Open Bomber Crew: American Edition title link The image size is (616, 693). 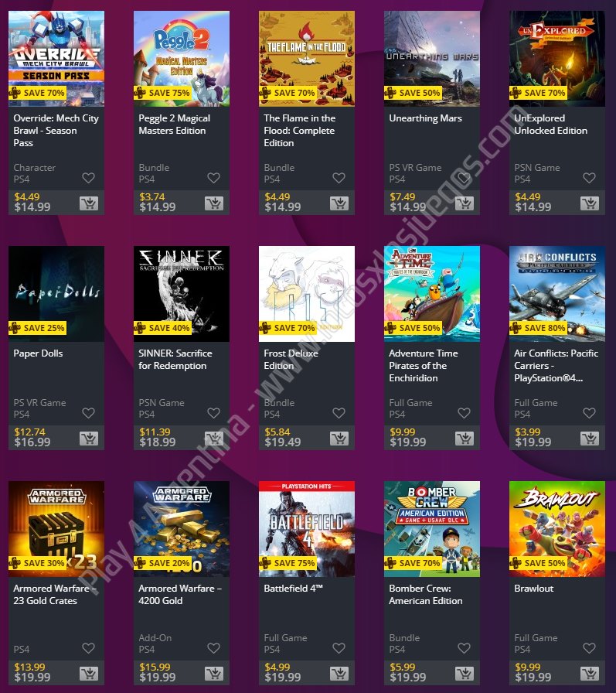426,595
